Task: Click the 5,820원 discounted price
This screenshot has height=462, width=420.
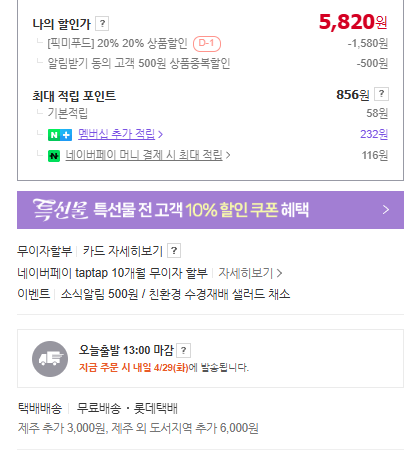Action: click(x=353, y=22)
